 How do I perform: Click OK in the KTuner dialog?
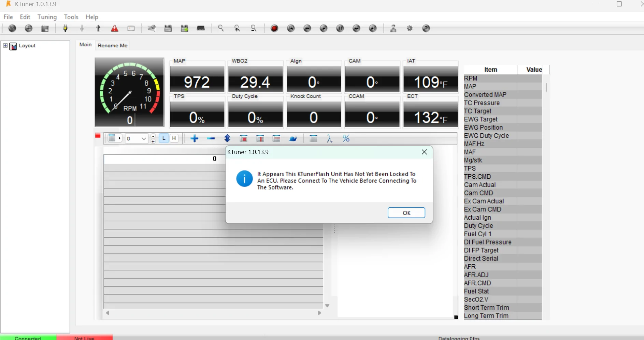click(x=406, y=213)
